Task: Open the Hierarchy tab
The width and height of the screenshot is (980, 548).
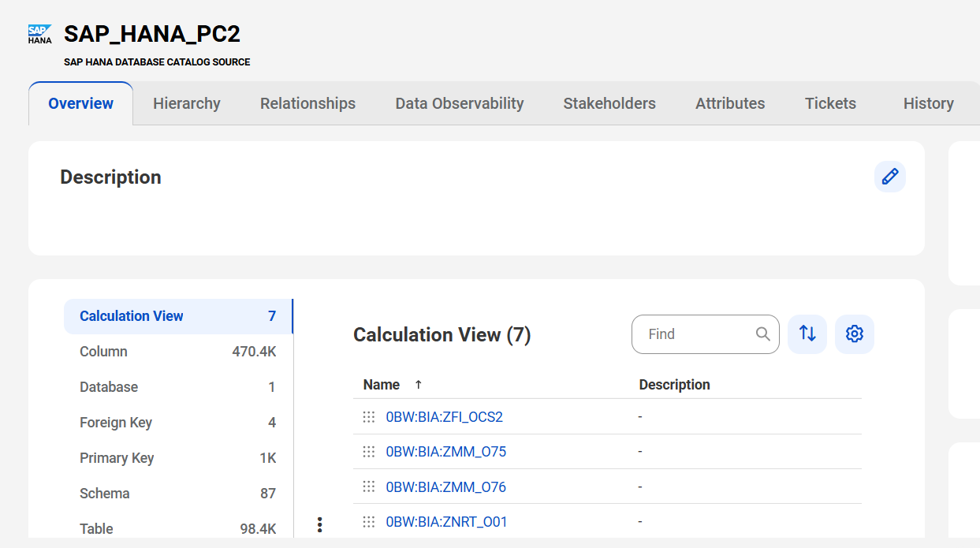Action: point(187,103)
